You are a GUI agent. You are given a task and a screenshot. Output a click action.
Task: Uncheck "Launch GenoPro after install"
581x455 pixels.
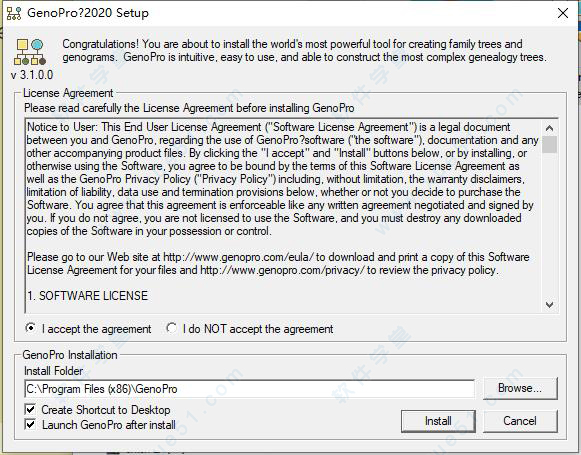click(x=30, y=424)
